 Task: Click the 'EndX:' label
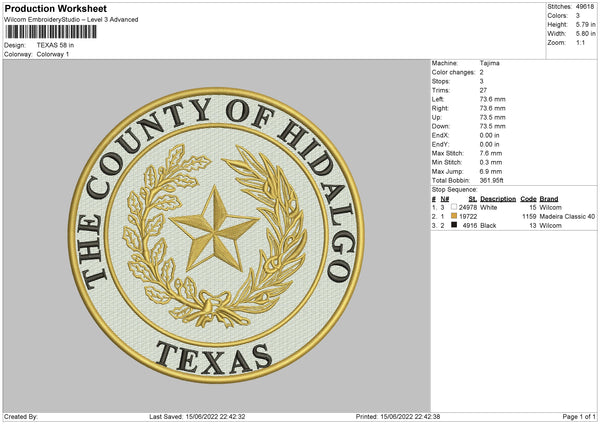coord(440,135)
